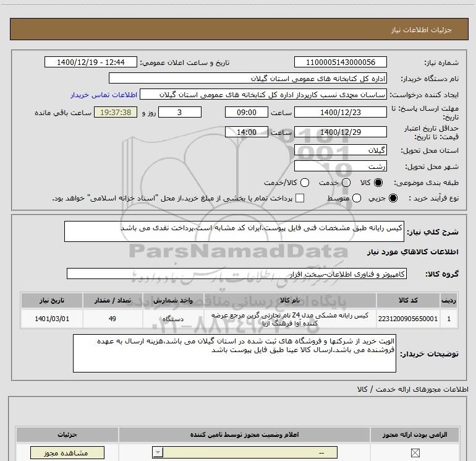Image resolution: width=476 pixels, height=461 pixels.
Task: Click the کد کالا column header
Action: click(408, 300)
